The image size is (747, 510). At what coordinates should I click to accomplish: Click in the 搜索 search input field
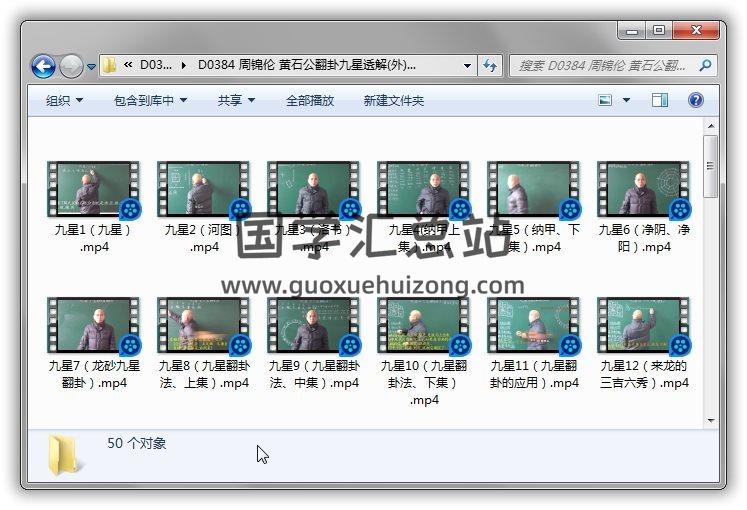click(x=600, y=66)
